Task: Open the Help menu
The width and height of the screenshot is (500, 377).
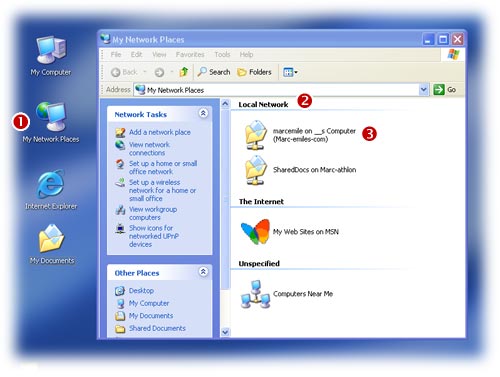Action: coord(246,54)
